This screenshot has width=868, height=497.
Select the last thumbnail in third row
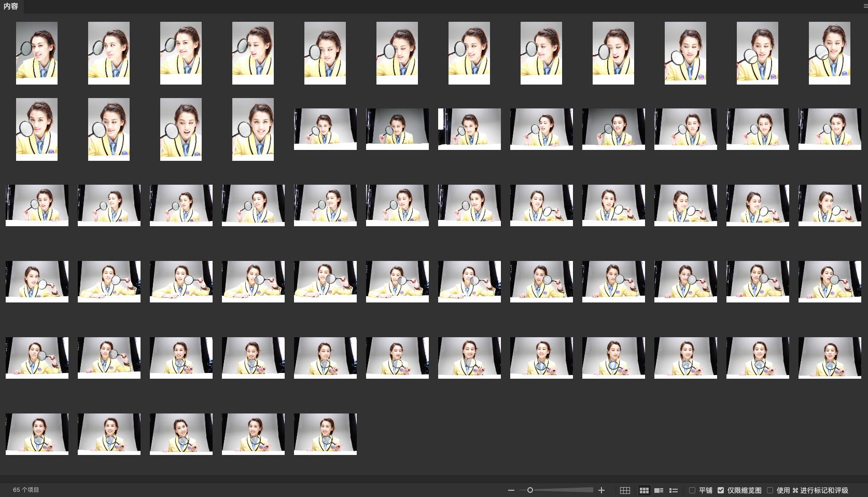click(830, 205)
